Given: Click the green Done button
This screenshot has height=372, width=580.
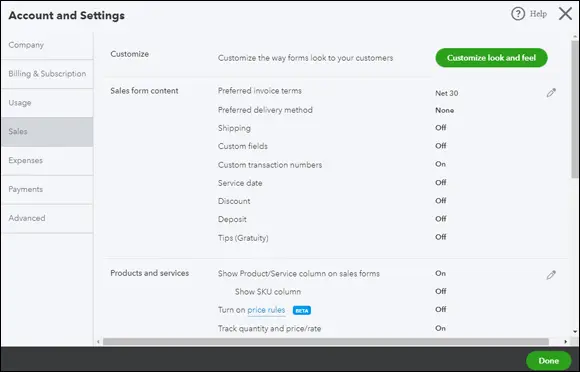Looking at the screenshot, I should coord(549,361).
